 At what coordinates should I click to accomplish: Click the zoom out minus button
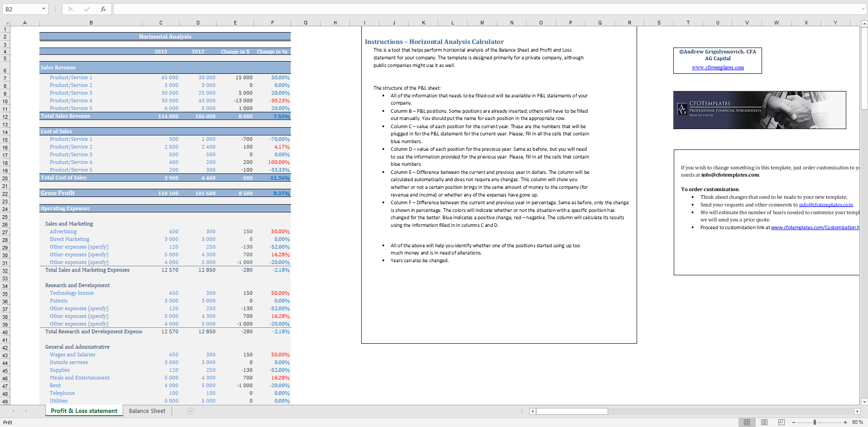[794, 422]
